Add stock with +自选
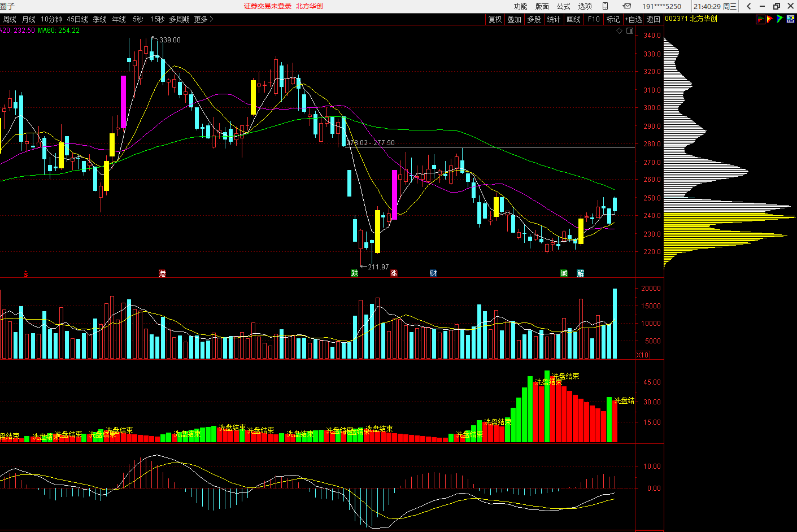797x532 pixels. coord(634,19)
